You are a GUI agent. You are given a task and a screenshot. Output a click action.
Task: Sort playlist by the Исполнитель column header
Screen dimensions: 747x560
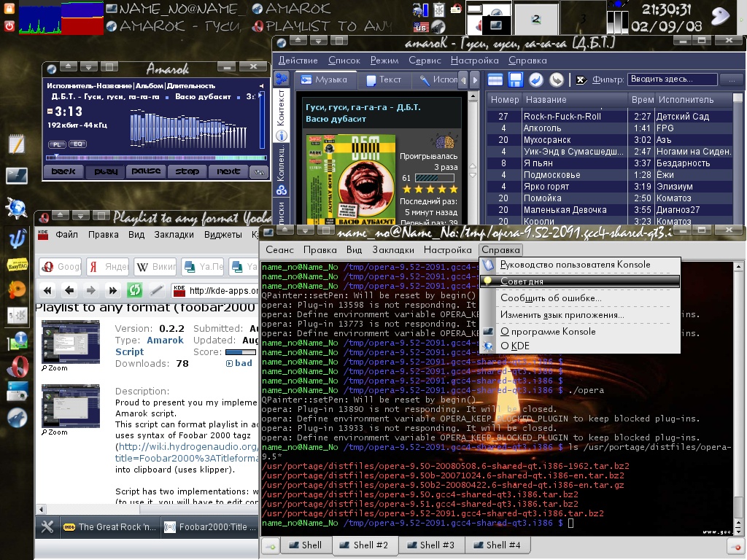(x=694, y=99)
